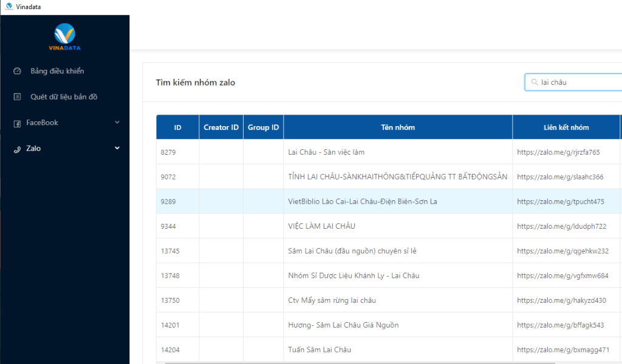Expand the FaceBook menu chevron
This screenshot has width=622, height=364.
[x=117, y=123]
